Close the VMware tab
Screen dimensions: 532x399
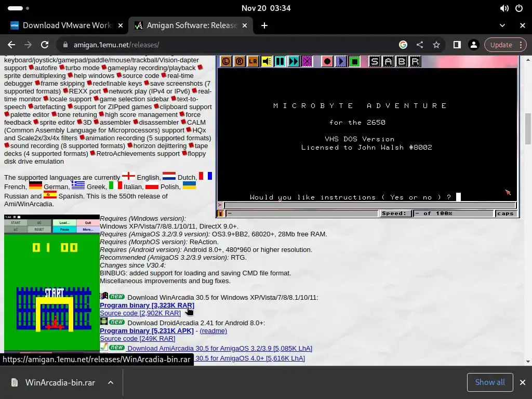(121, 25)
